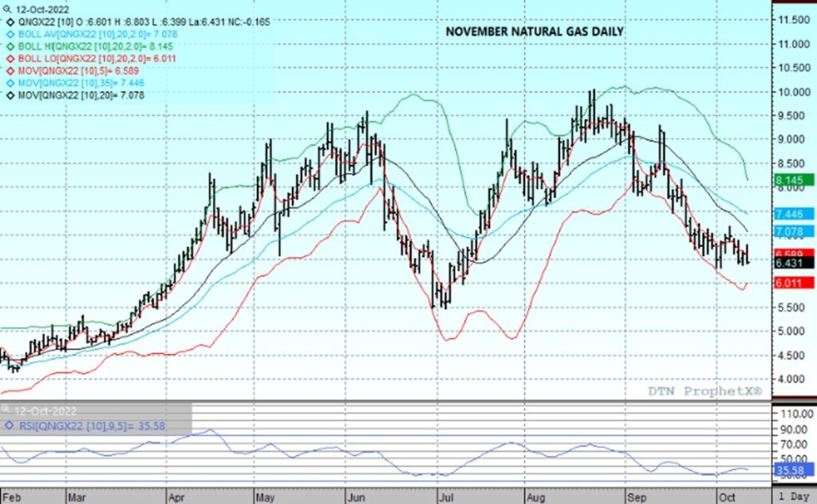The image size is (817, 504).
Task: Click the black 6.431 last price tag
Action: (792, 262)
